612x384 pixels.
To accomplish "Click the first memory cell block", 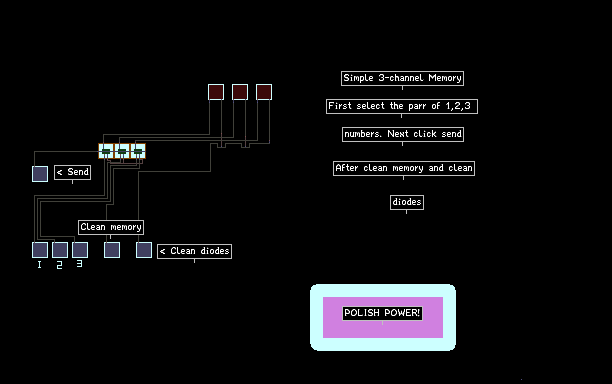I will 106,151.
